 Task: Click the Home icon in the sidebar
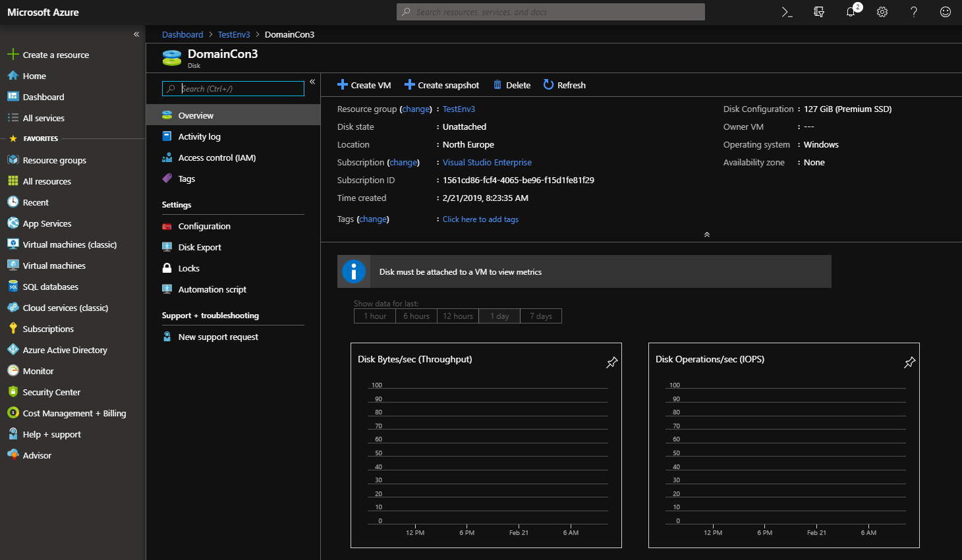pyautogui.click(x=13, y=76)
